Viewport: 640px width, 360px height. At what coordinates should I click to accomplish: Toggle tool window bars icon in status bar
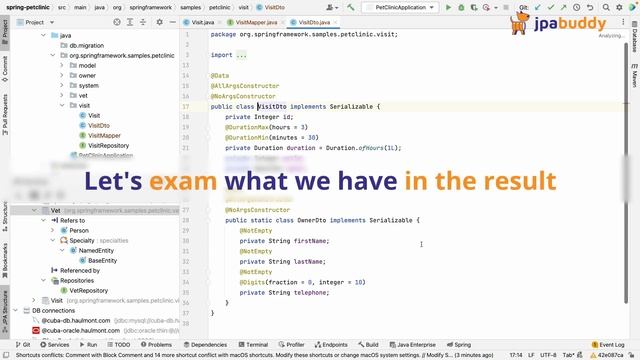tap(6, 355)
